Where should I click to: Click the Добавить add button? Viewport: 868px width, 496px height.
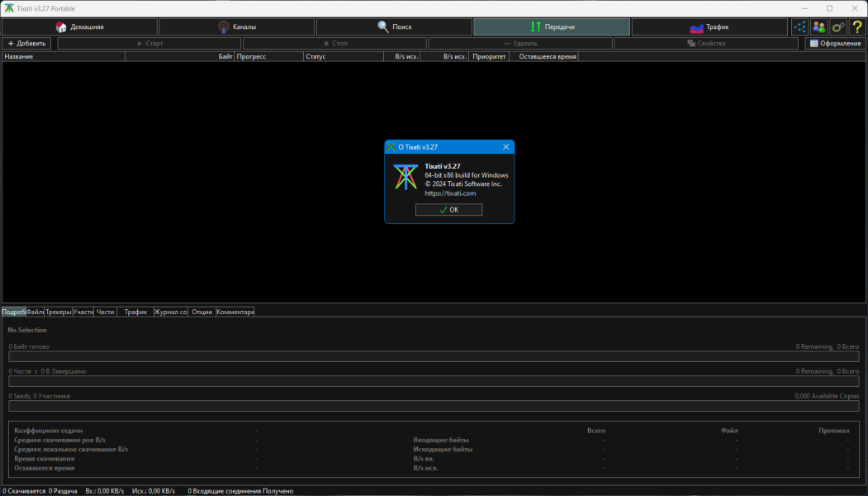tap(26, 43)
